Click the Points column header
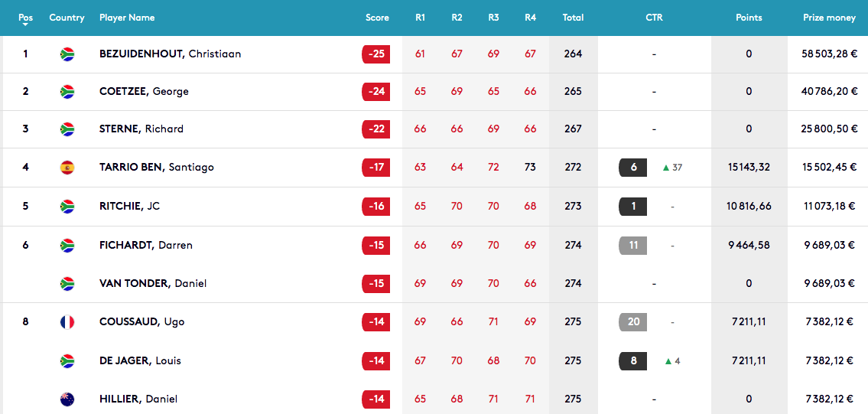The width and height of the screenshot is (868, 414). click(x=749, y=18)
